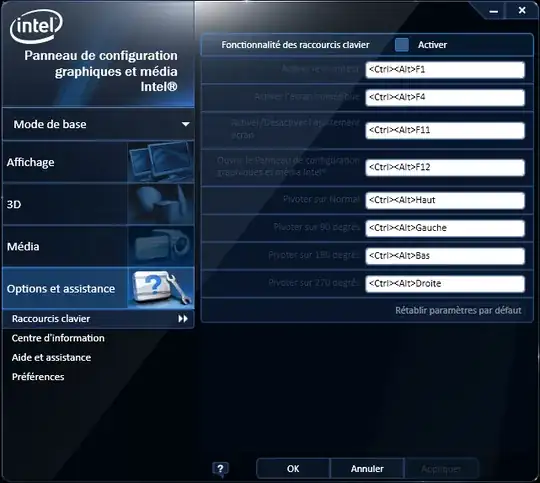The width and height of the screenshot is (540, 483).
Task: Click the Pivoter sur 270 degrés label
Action: 314,282
